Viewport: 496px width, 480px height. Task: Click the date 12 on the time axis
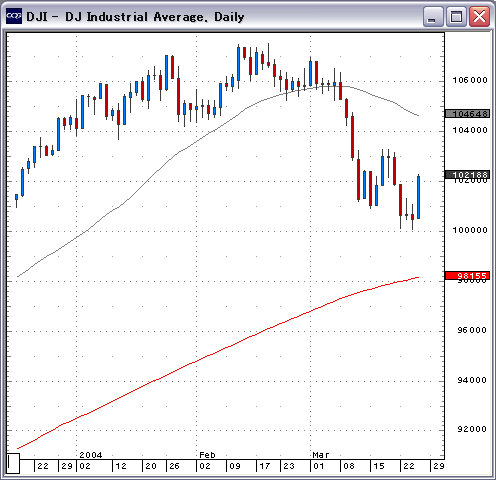121,466
